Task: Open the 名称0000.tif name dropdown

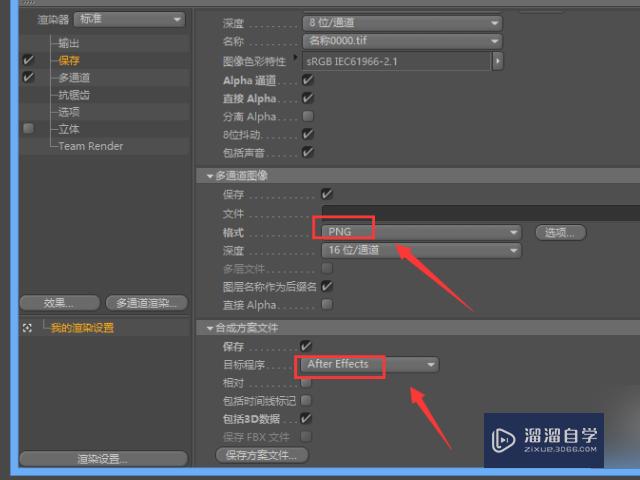Action: pos(402,41)
